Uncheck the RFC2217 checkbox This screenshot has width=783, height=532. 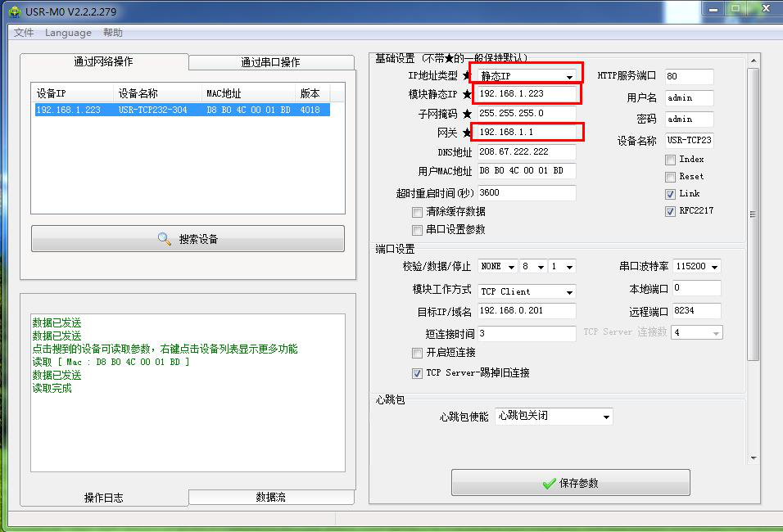(x=670, y=211)
